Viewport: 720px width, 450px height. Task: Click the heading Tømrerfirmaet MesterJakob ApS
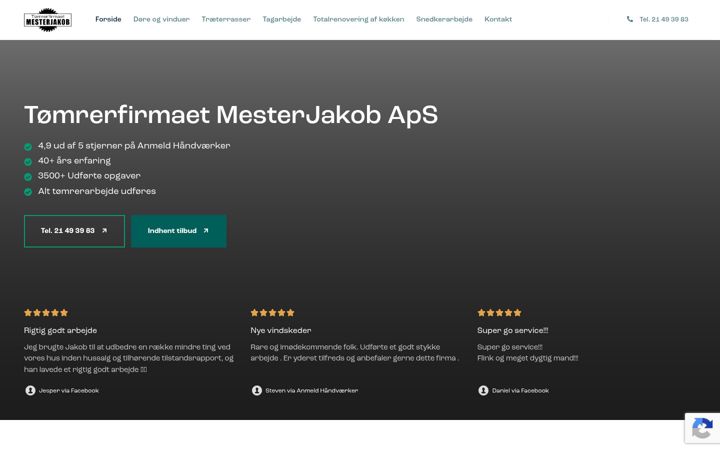[x=231, y=115]
